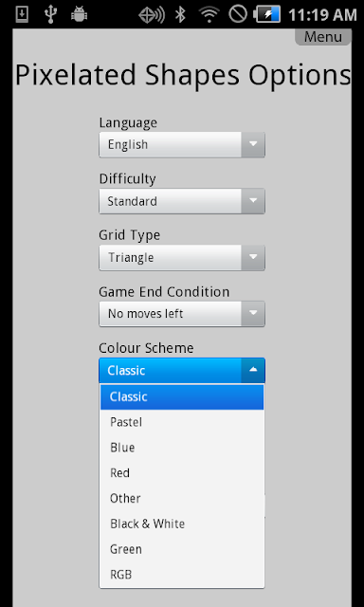This screenshot has height=607, width=364.
Task: Pick Black & White from the list
Action: pyautogui.click(x=182, y=524)
